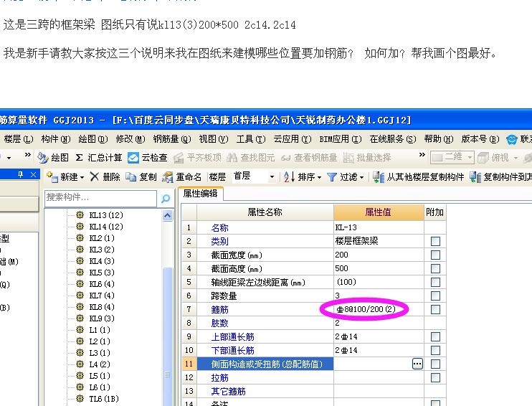Viewport: 532px width, 406px height.
Task: Open 钢筋量(Q) menu
Action: click(x=172, y=139)
